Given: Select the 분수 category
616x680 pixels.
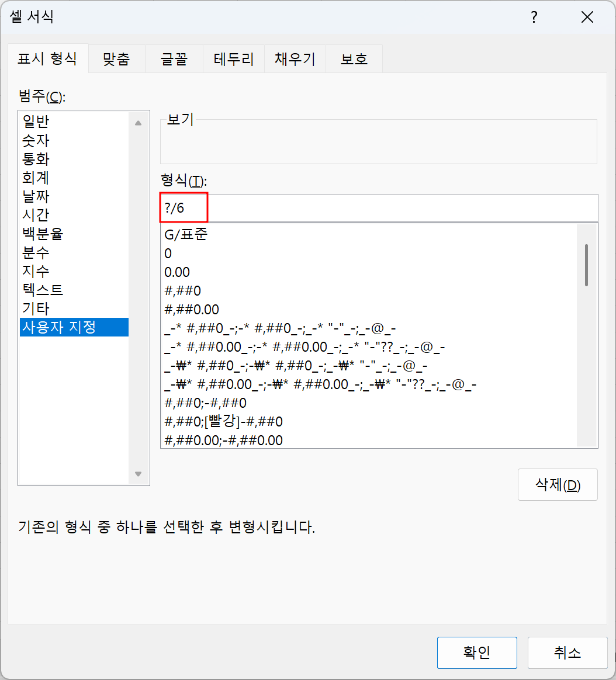Looking at the screenshot, I should (41, 252).
